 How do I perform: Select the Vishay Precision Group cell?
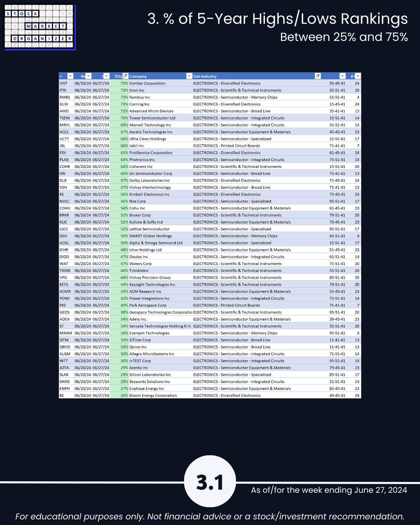point(150,278)
